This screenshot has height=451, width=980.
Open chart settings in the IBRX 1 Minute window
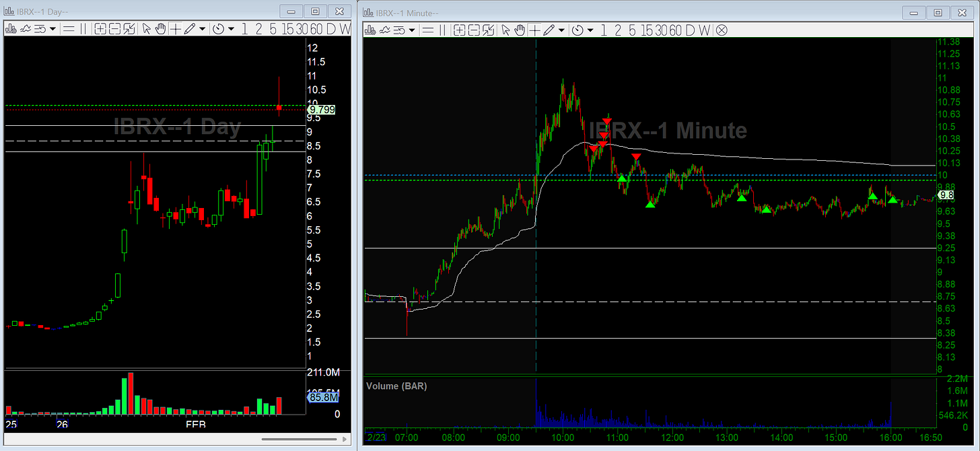tap(371, 30)
